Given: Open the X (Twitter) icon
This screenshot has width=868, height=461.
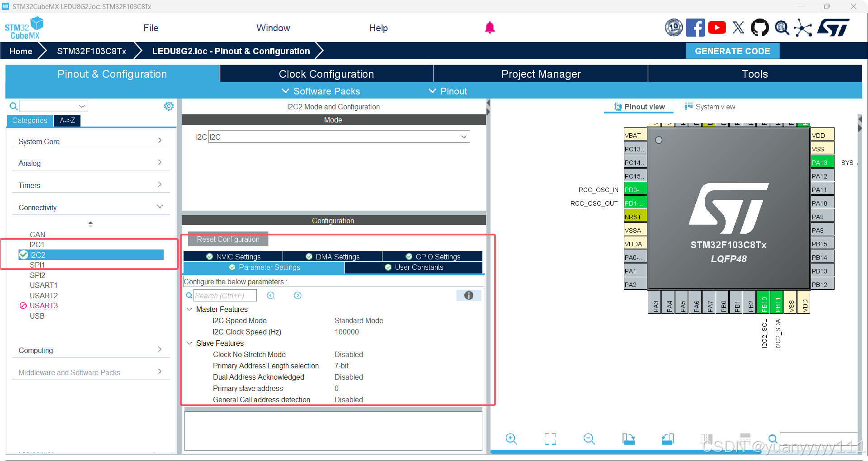Looking at the screenshot, I should pyautogui.click(x=738, y=28).
